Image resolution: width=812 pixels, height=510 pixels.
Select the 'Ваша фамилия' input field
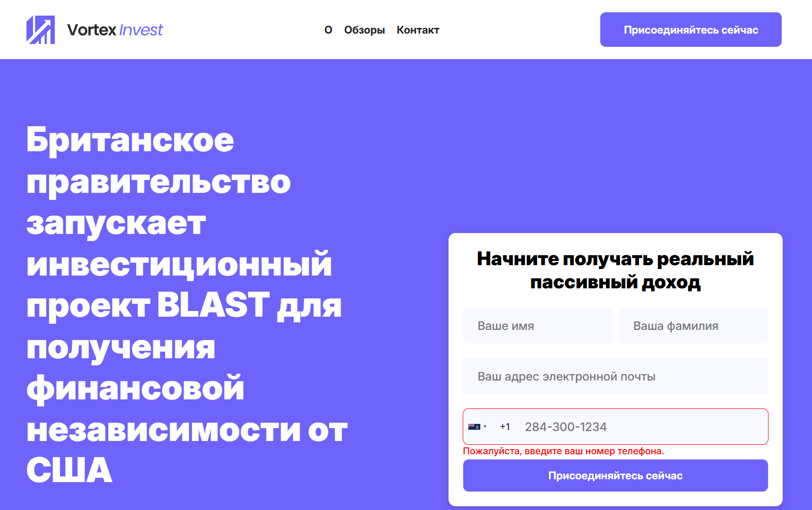pyautogui.click(x=693, y=325)
